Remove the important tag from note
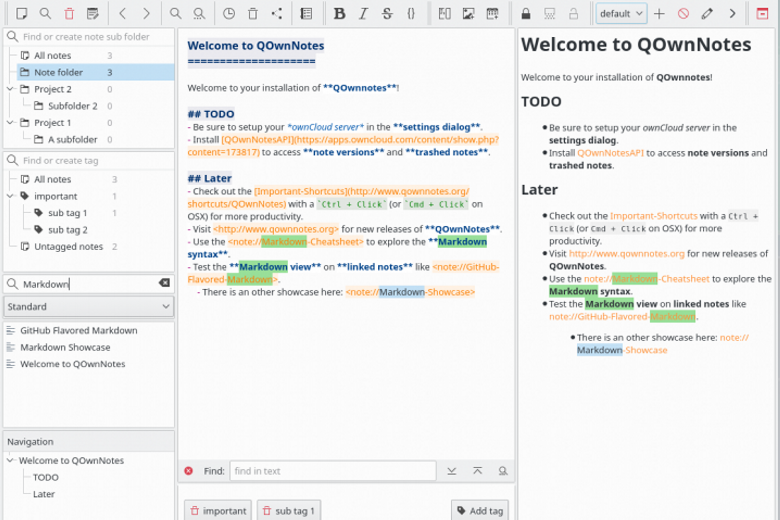Screen dimensions: 780x520 (218, 511)
